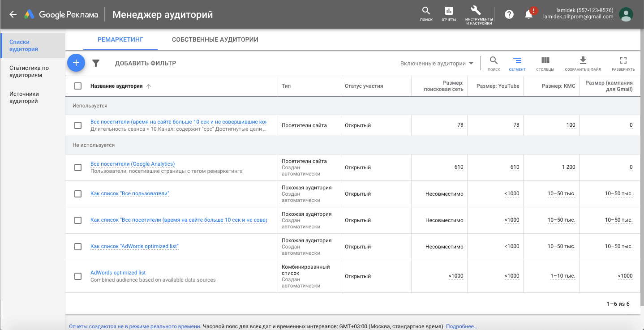Screen dimensions: 644x330
Task: Toggle the select-all checkbox in table header
Action: coord(78,86)
